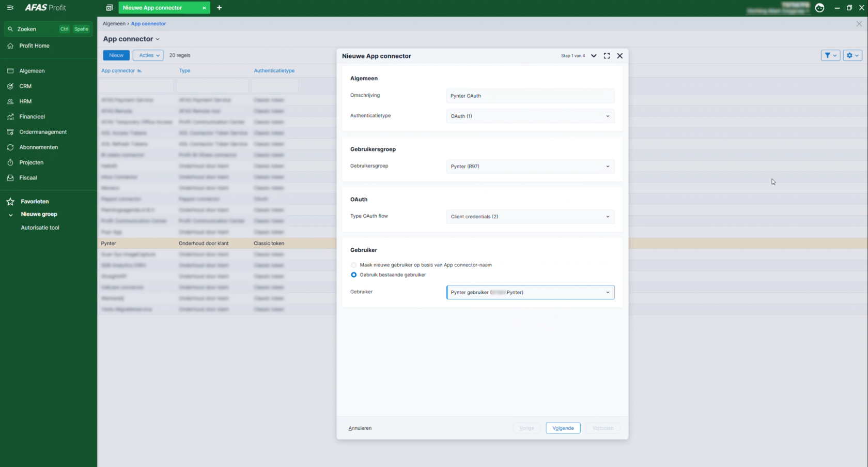
Task: Open the Algemeen sidebar menu
Action: coord(32,71)
